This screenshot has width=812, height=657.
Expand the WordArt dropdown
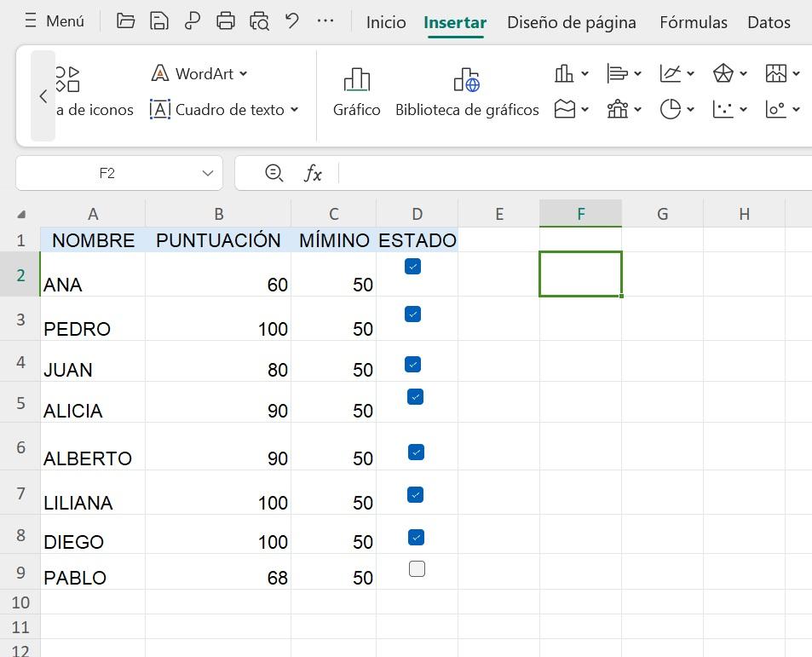pos(243,74)
